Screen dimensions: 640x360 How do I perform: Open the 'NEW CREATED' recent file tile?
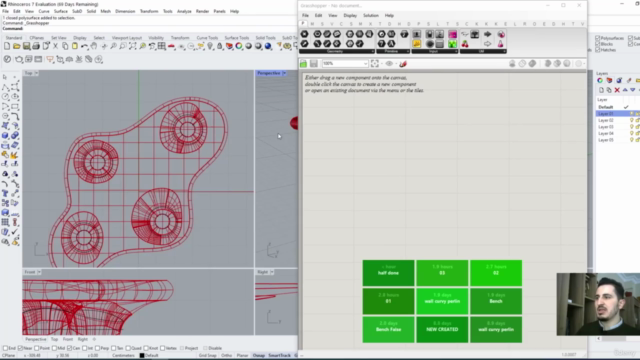(x=442, y=329)
